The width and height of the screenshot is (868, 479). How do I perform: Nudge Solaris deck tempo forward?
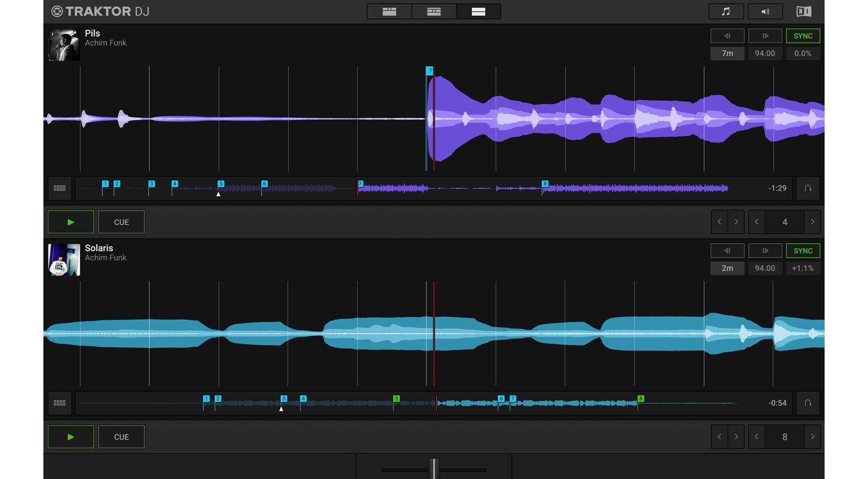tap(765, 251)
